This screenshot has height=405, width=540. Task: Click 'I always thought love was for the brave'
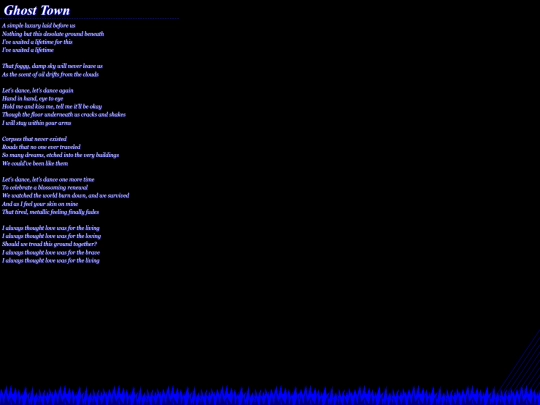[x=51, y=252]
